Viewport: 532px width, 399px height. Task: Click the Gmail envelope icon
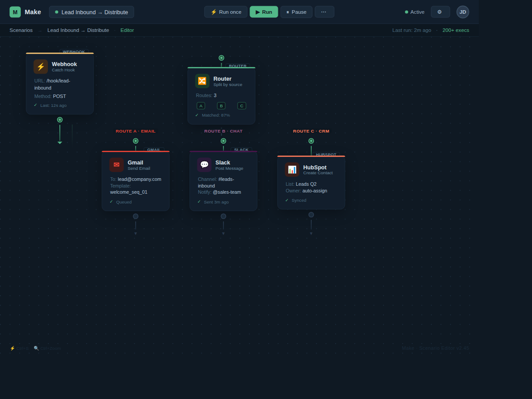pos(117,165)
